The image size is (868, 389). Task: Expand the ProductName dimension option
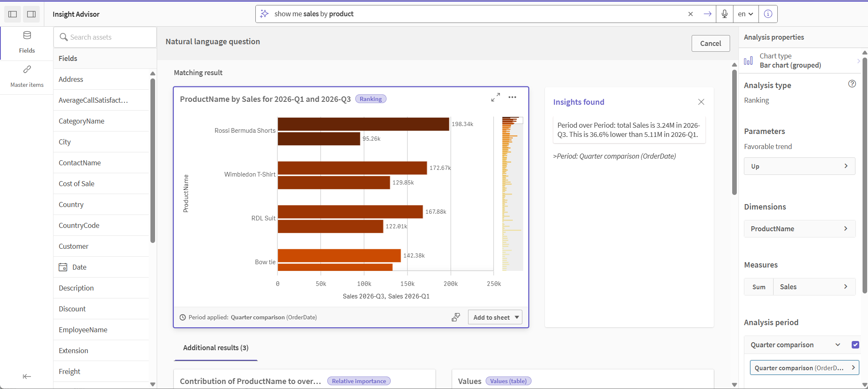tap(799, 229)
